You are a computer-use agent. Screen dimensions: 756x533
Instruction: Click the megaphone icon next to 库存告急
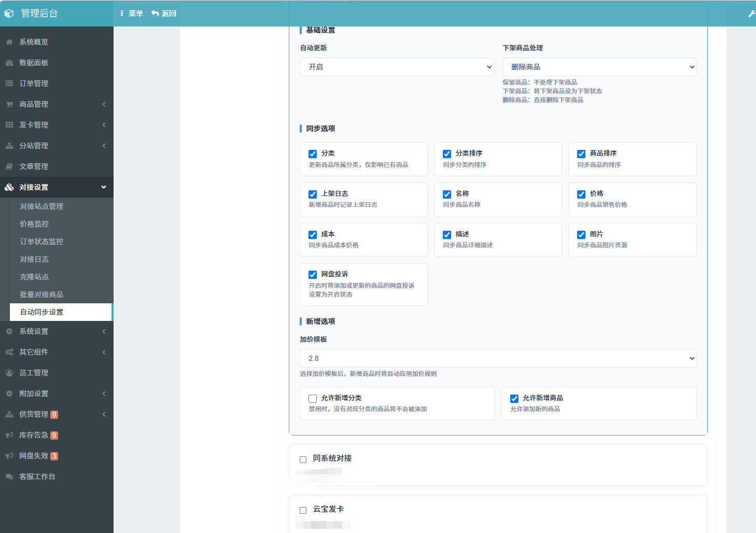pos(9,435)
